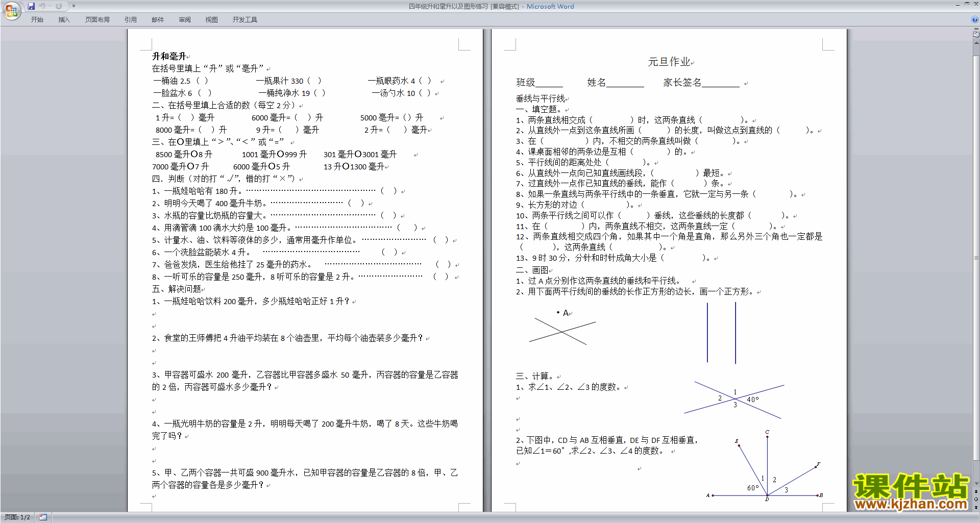980x523 pixels.
Task: Click the title 元旦作业 on the right page
Action: click(x=669, y=62)
